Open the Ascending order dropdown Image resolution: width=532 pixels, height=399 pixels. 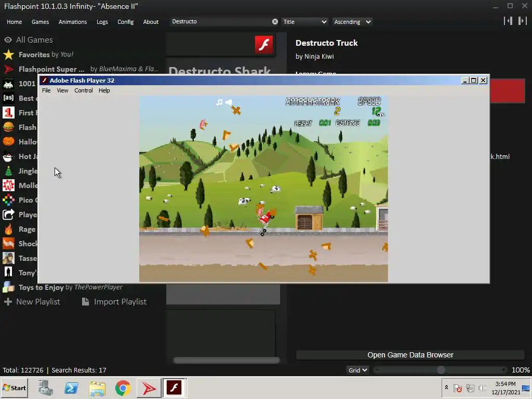[352, 22]
